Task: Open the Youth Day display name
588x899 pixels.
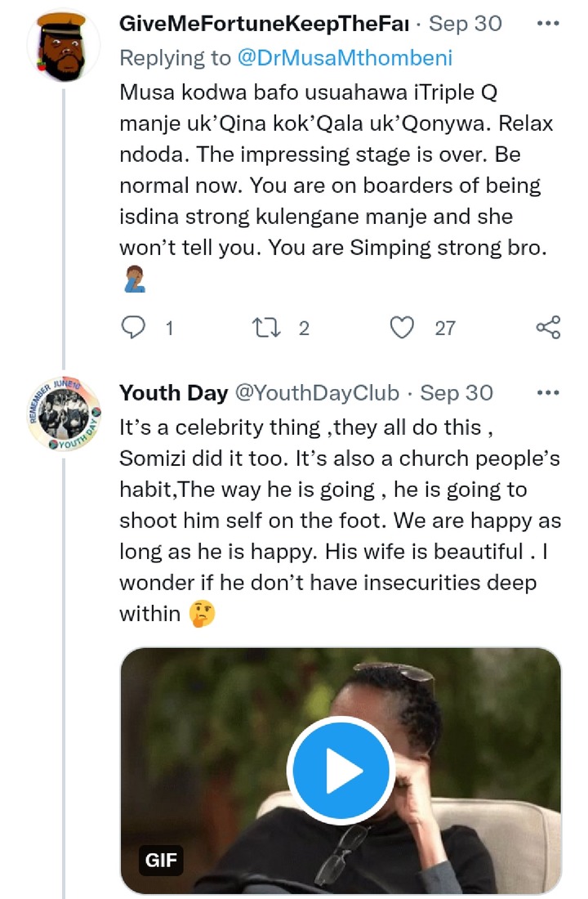Action: coord(174,393)
